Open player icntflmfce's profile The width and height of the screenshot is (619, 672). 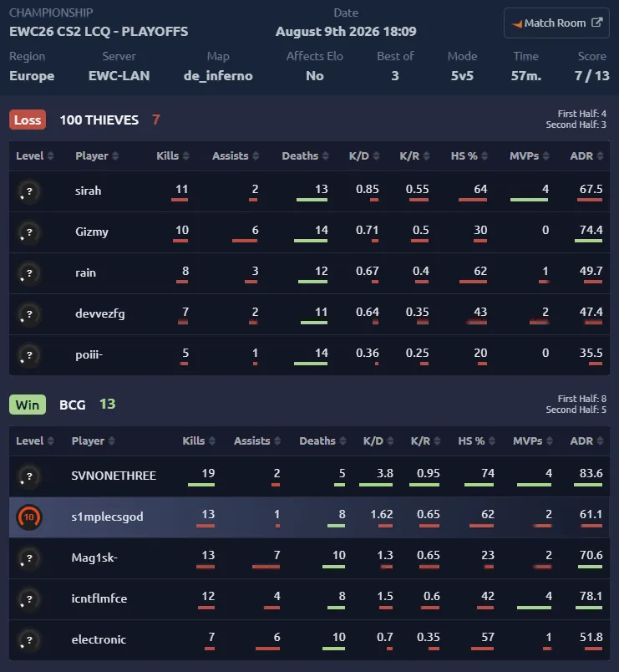99,598
